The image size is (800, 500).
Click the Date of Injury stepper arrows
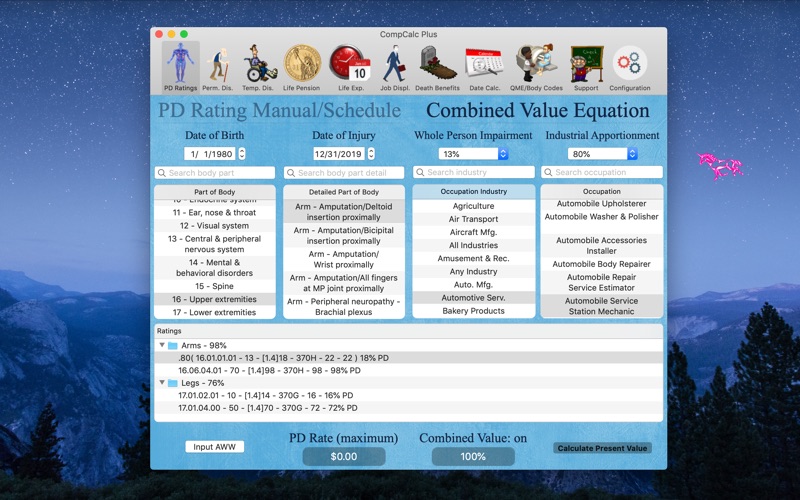[x=371, y=154]
